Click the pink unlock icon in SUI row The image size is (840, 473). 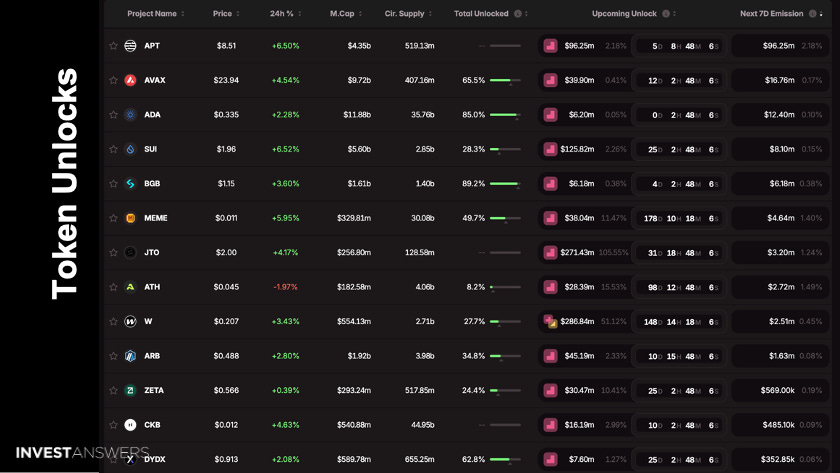pos(550,149)
